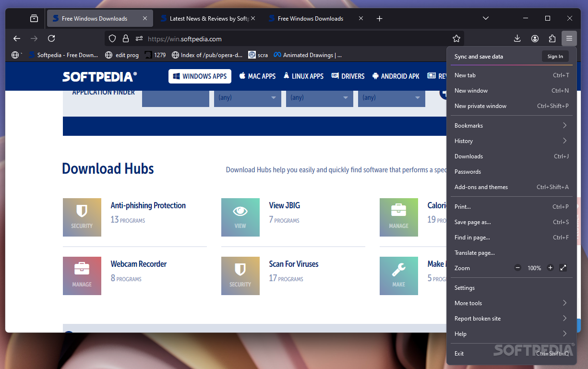Open the tracking protection shield icon
The height and width of the screenshot is (369, 588).
[x=112, y=39]
